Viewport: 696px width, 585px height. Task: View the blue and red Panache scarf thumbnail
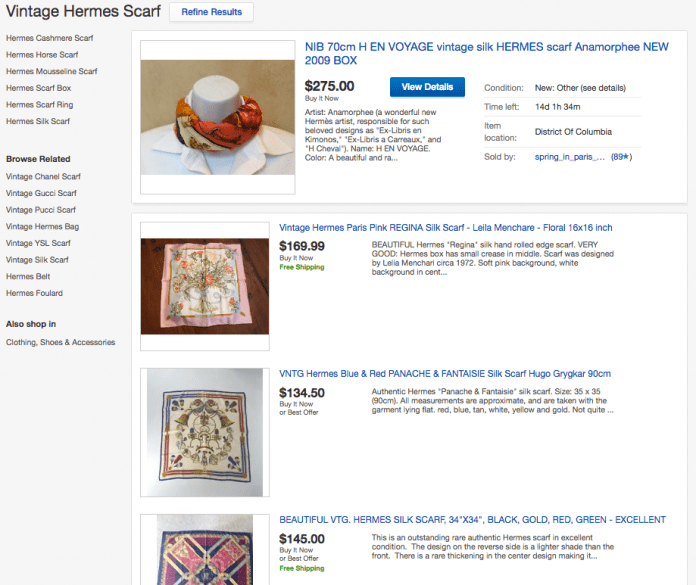[205, 432]
